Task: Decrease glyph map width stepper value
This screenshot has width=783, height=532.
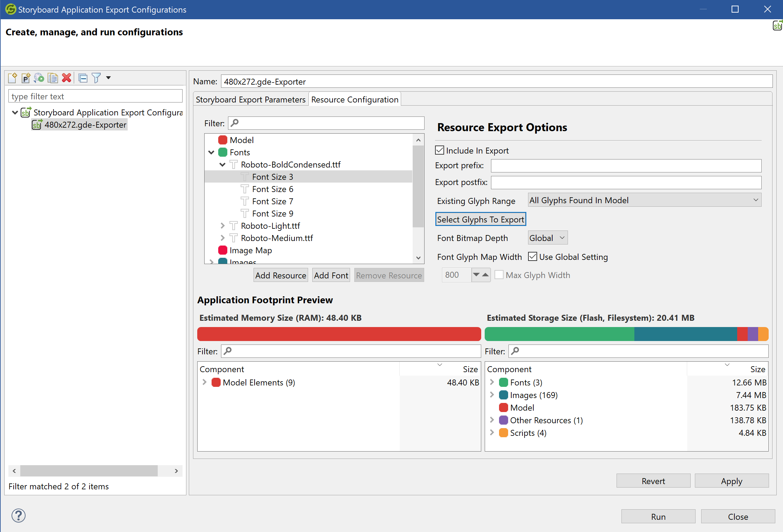Action: tap(476, 275)
